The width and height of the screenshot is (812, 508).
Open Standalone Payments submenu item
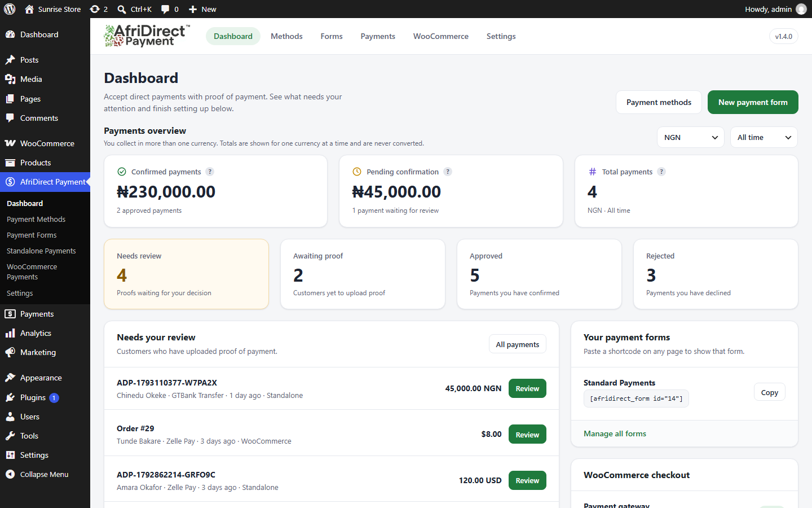tap(41, 251)
